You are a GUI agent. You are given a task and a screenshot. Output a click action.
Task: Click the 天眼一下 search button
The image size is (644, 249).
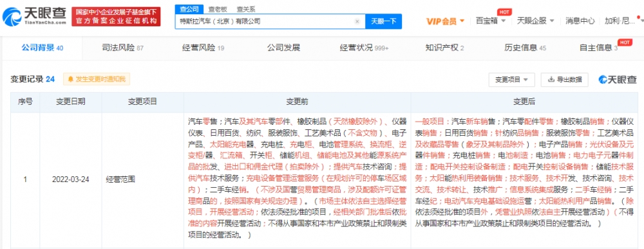(384, 21)
